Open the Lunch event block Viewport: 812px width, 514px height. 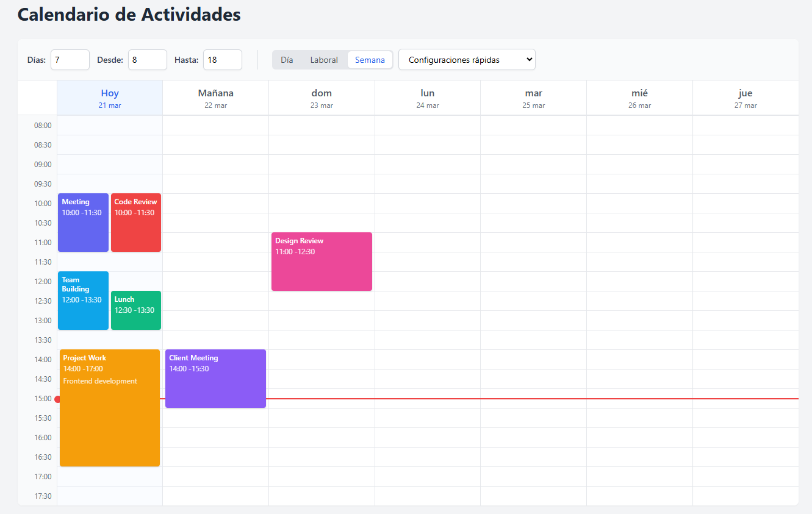click(x=136, y=310)
